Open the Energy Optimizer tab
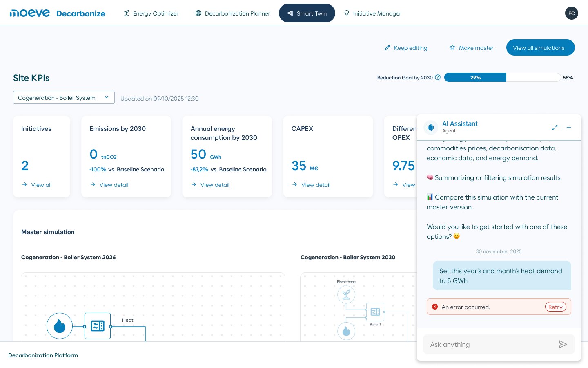The image size is (588, 368). (x=151, y=13)
